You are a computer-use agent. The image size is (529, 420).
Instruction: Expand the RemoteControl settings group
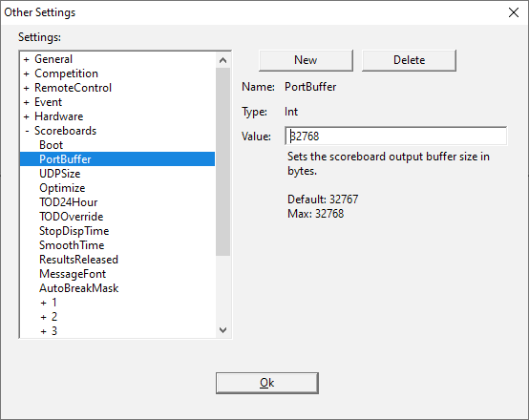click(x=27, y=89)
